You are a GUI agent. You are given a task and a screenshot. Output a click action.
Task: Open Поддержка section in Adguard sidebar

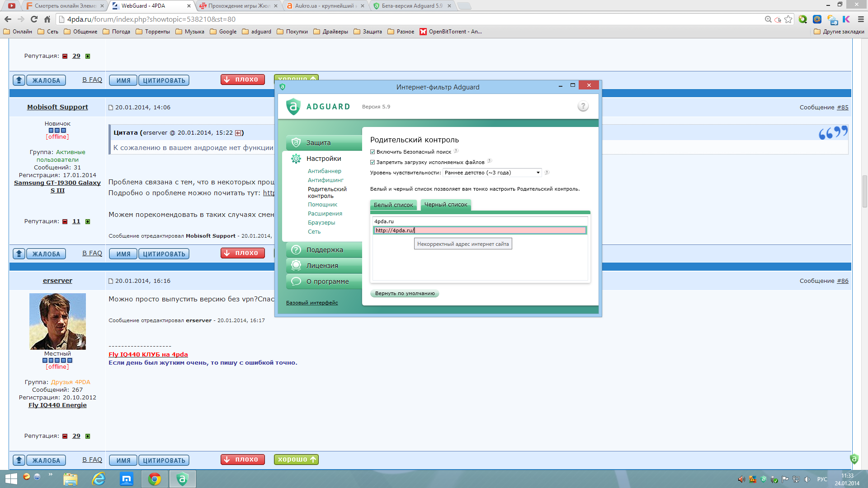point(324,250)
